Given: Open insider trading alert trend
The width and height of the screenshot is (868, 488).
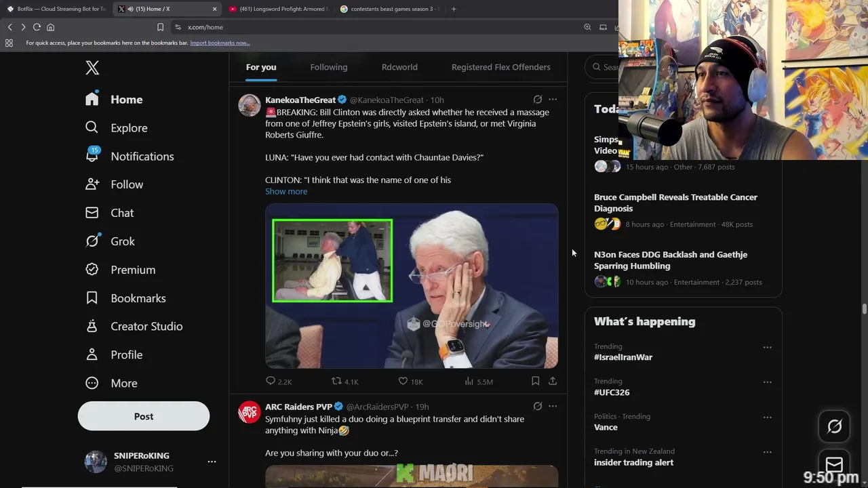Looking at the screenshot, I should [633, 462].
